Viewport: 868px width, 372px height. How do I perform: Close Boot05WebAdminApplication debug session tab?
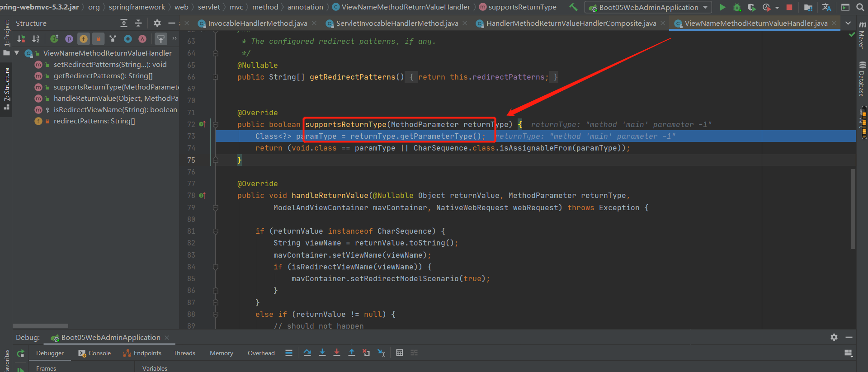coord(167,338)
